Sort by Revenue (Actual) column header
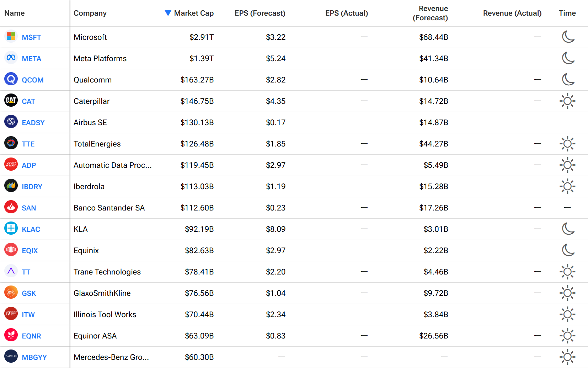This screenshot has width=588, height=368. click(512, 13)
